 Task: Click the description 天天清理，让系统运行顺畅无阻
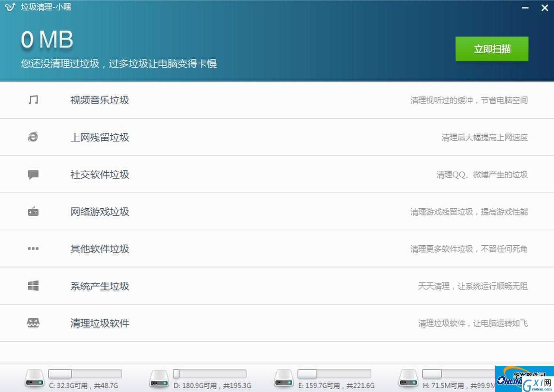tap(473, 286)
